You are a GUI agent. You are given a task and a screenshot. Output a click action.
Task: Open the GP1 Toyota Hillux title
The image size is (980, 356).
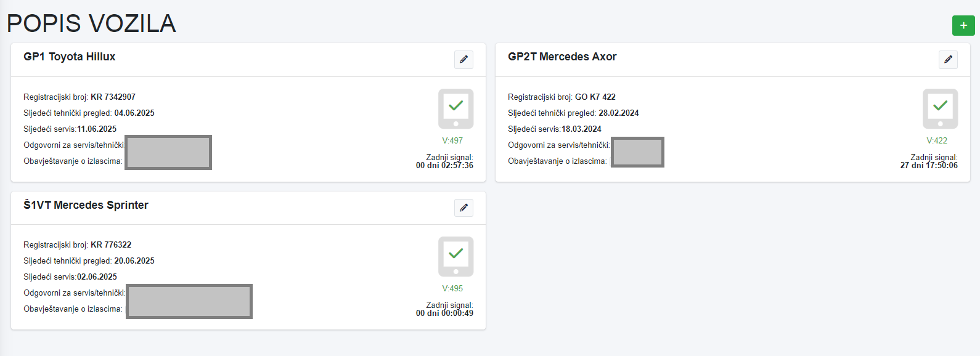click(x=70, y=57)
